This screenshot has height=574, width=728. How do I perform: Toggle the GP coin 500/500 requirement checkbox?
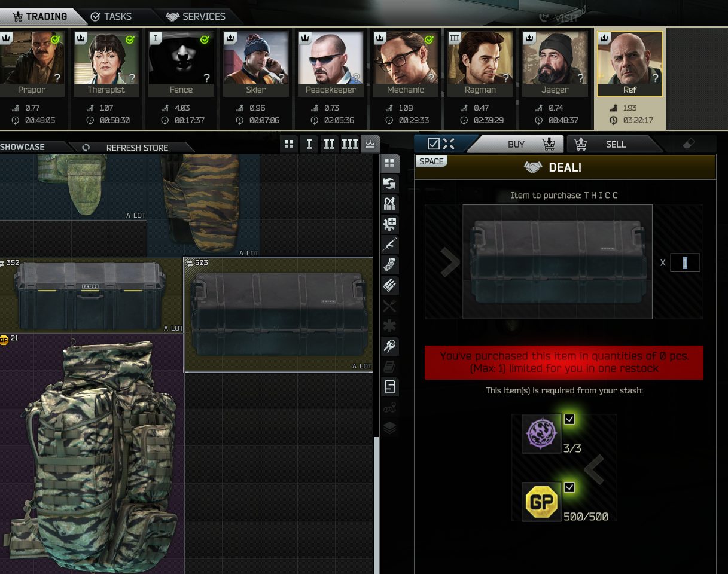pos(569,487)
